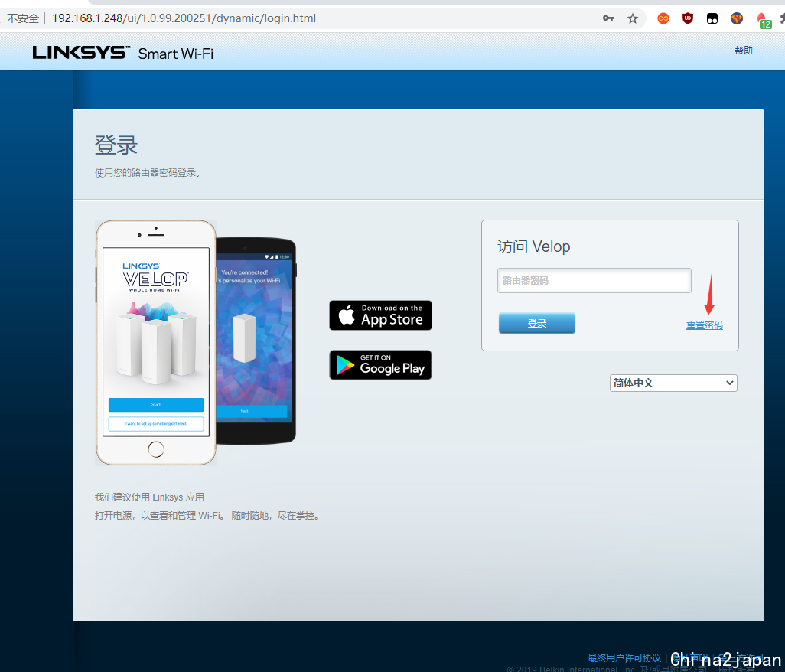Expand the 简体中文 language dropdown
This screenshot has height=672, width=785.
(x=673, y=383)
